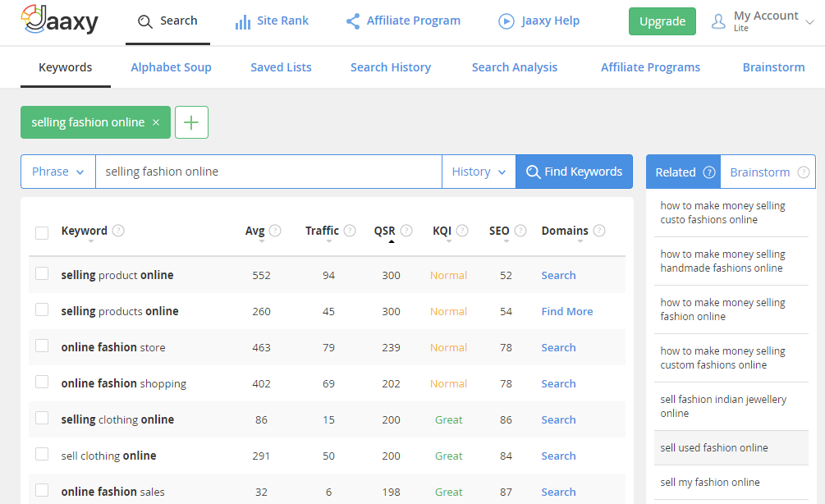Click the magnifier icon beside Search
The image size is (825, 504).
pos(144,21)
